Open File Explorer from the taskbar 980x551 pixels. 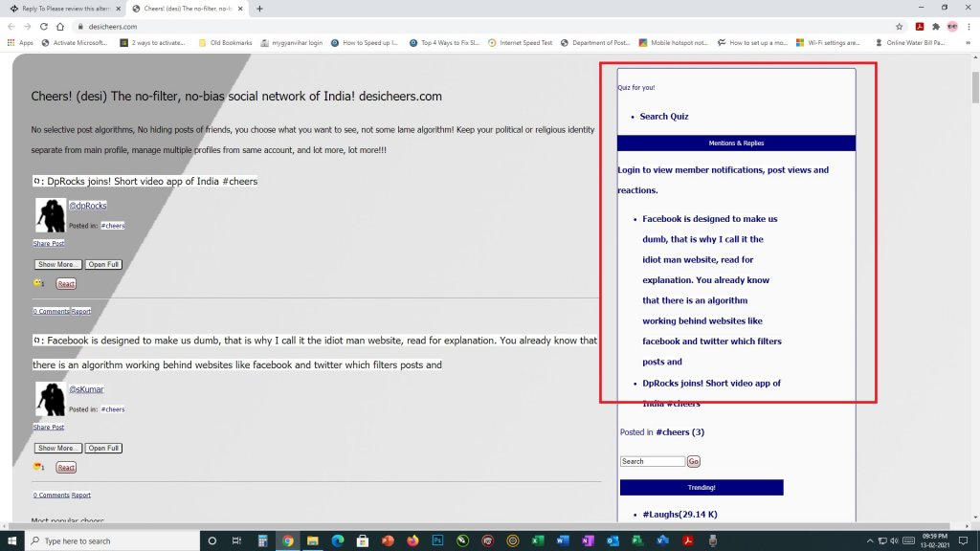[313, 540]
